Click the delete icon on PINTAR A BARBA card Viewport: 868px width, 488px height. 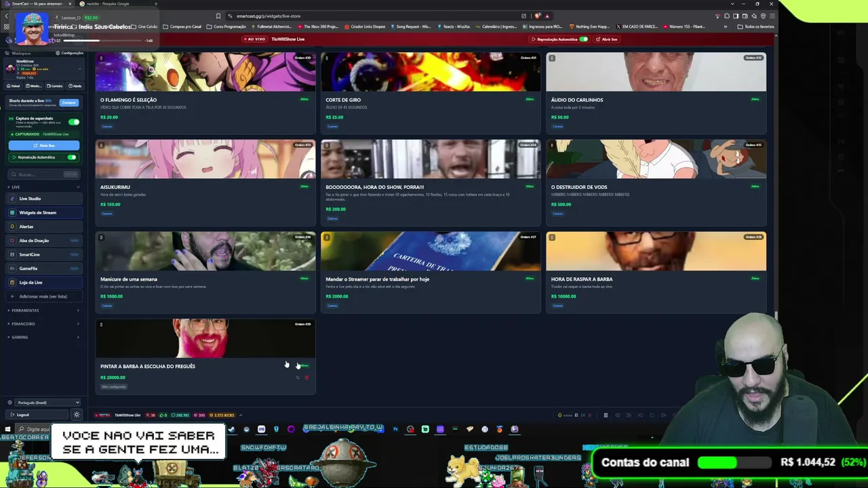tap(307, 378)
